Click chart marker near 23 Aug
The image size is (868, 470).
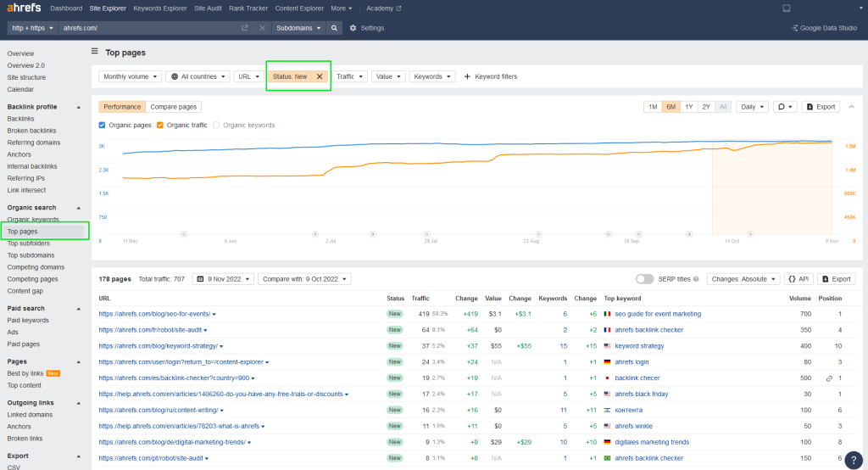click(x=538, y=234)
